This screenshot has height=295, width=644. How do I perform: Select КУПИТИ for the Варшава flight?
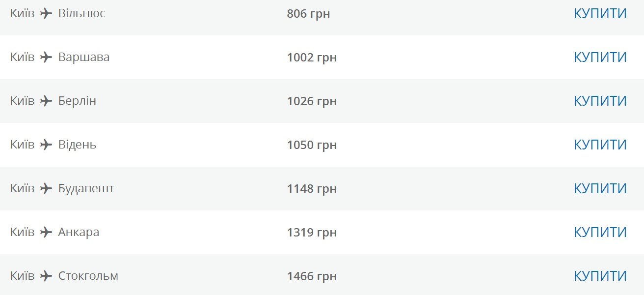click(600, 58)
